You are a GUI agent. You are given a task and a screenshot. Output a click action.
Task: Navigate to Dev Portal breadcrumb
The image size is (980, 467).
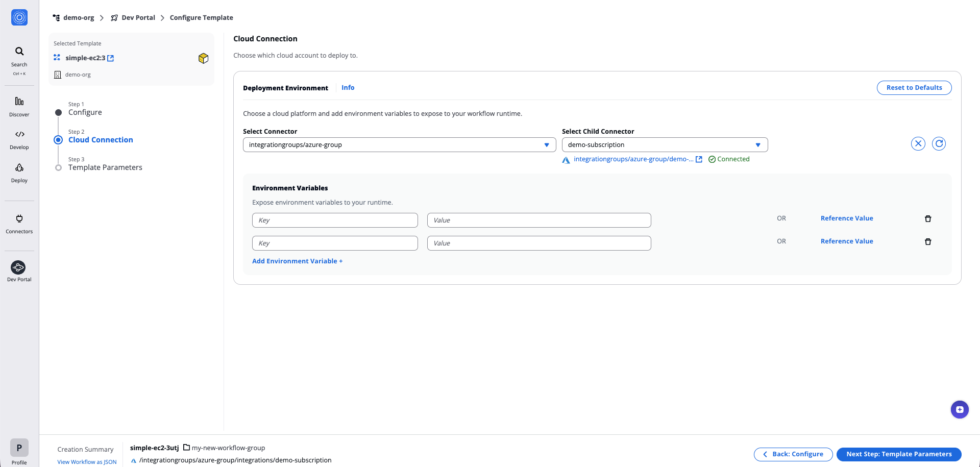tap(138, 17)
